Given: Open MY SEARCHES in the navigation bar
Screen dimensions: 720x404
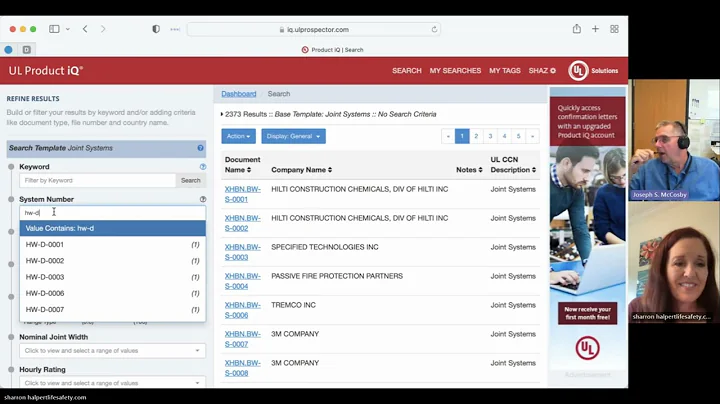Looking at the screenshot, I should pyautogui.click(x=455, y=71).
